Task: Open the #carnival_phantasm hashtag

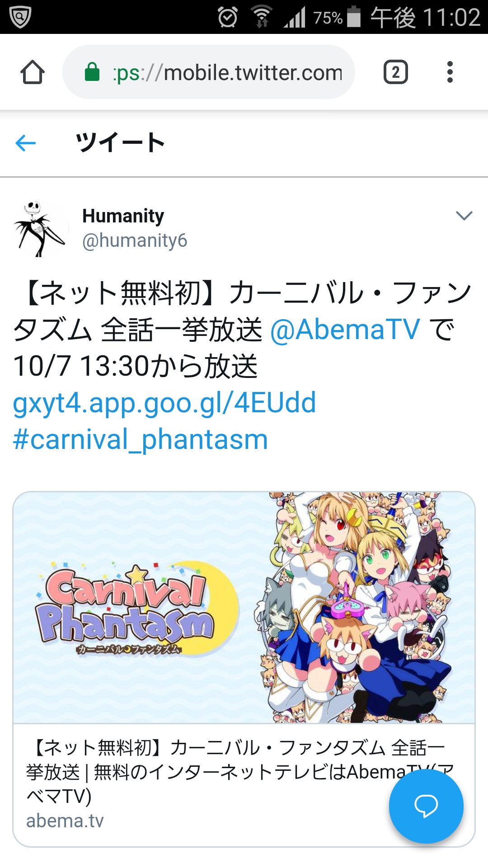Action: pyautogui.click(x=141, y=439)
